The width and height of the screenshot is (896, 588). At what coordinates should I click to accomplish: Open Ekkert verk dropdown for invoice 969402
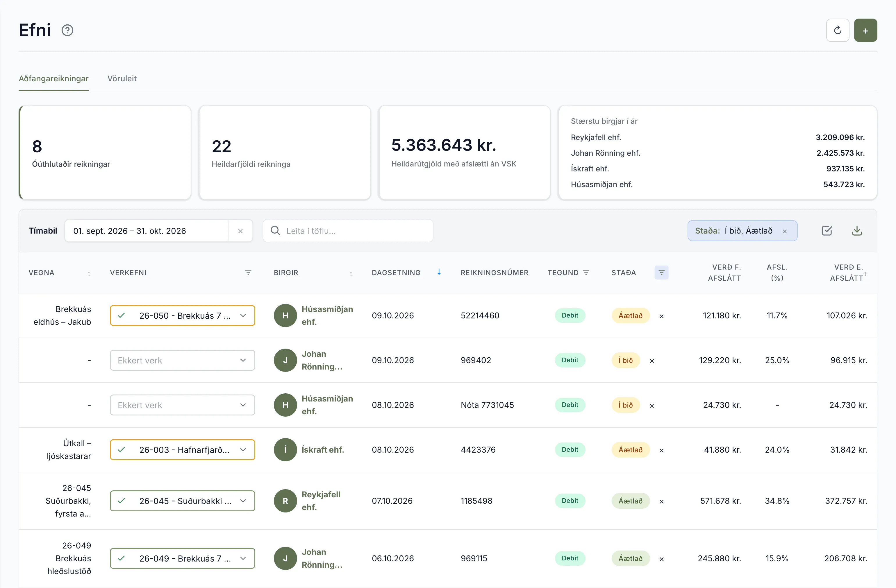(182, 361)
